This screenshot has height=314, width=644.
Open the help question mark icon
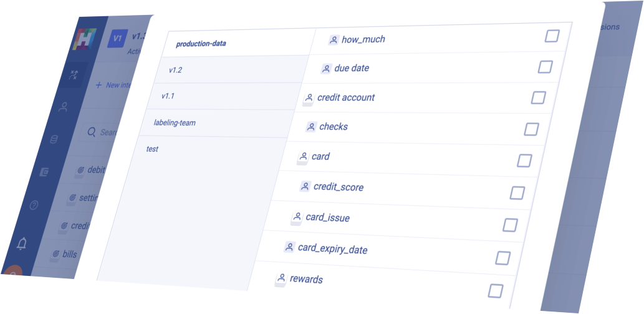pos(34,204)
